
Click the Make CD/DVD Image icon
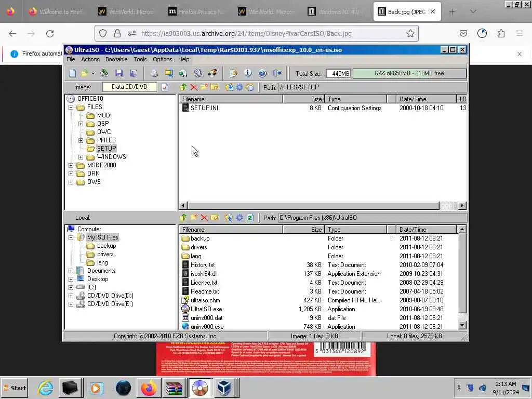tap(154, 73)
